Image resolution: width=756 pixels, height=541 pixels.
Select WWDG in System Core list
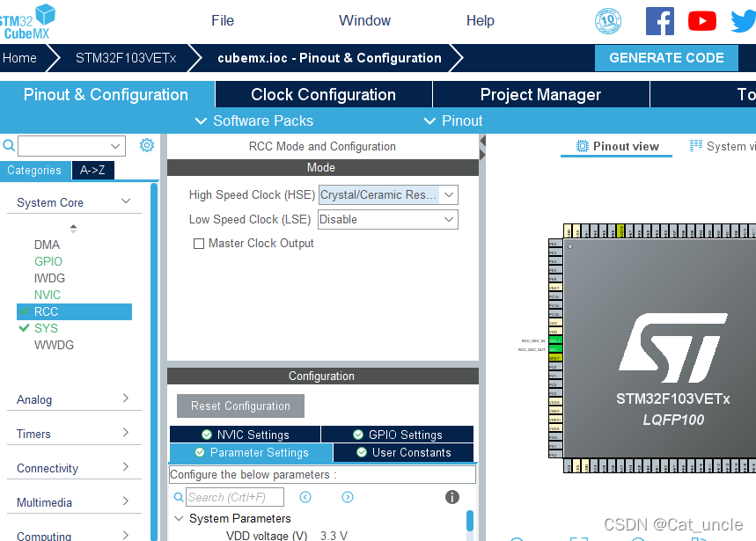pos(54,345)
